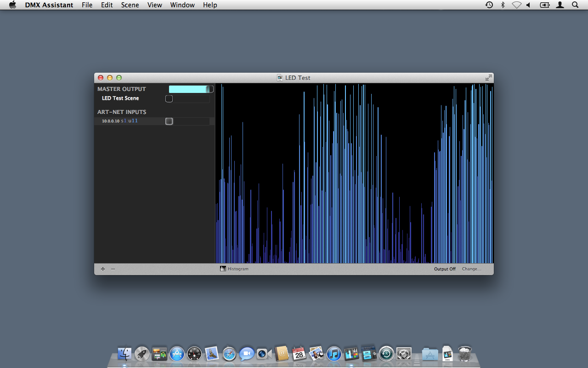
Task: Open the mixer faders app in the Dock
Action: (351, 354)
